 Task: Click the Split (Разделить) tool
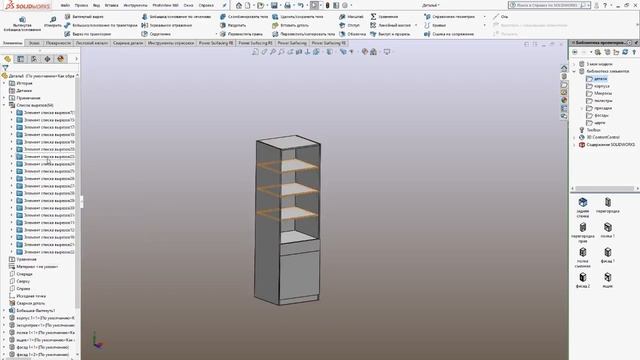click(233, 25)
